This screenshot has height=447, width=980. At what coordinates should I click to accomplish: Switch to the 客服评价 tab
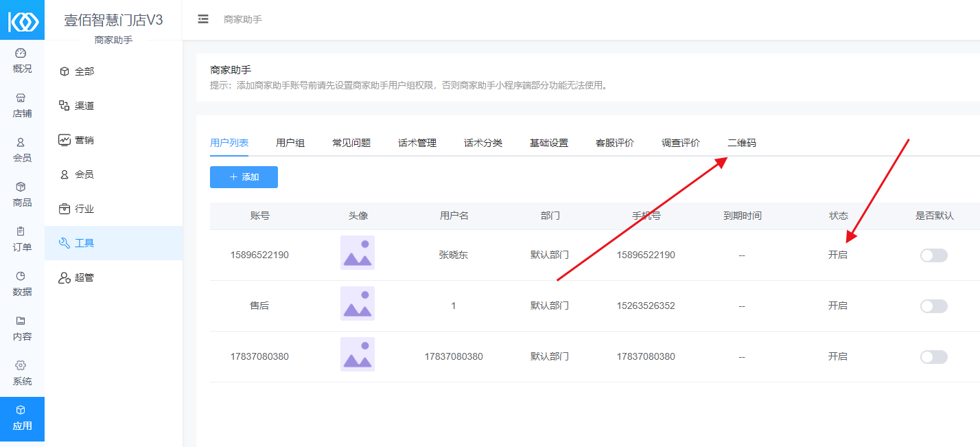point(615,143)
